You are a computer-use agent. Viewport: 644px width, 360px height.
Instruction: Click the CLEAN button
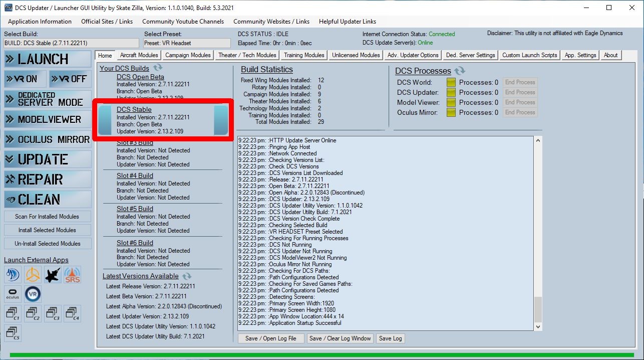48,199
